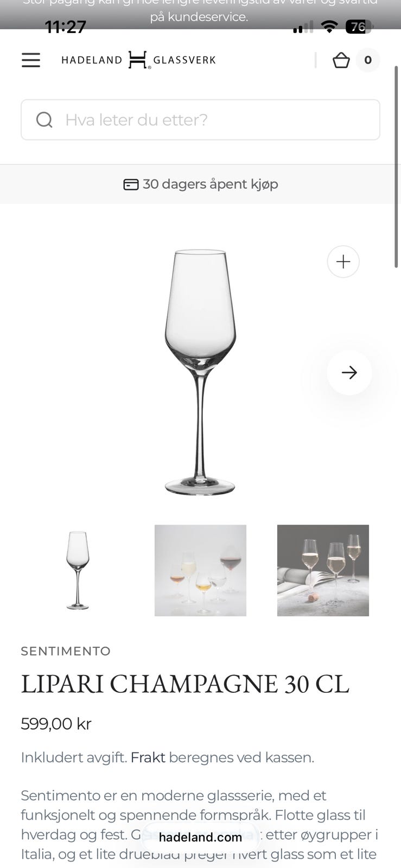Tap the 'Lipari Champagne 30 cl' product title
This screenshot has height=868, width=401.
[185, 684]
